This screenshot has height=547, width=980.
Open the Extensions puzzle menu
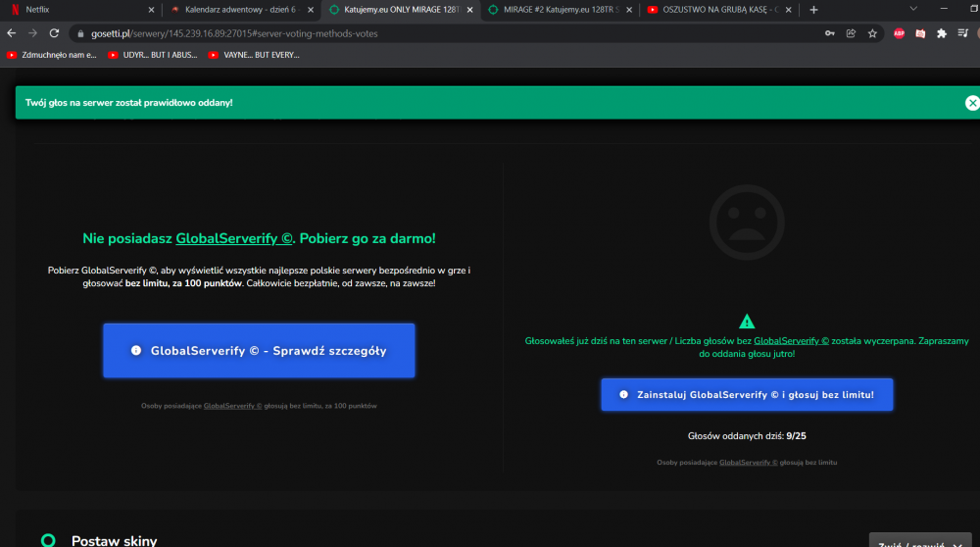coord(941,33)
